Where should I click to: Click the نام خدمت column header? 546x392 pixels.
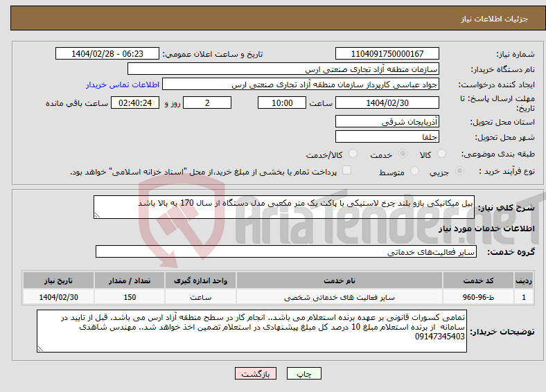(x=339, y=280)
